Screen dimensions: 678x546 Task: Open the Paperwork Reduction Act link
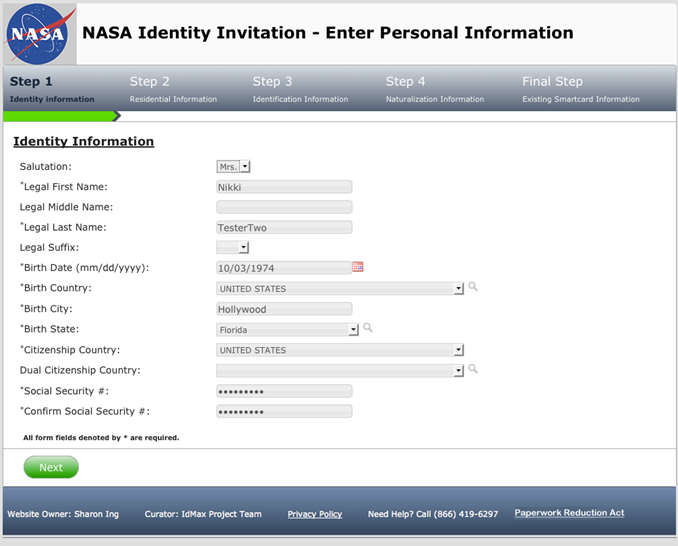[x=569, y=513]
